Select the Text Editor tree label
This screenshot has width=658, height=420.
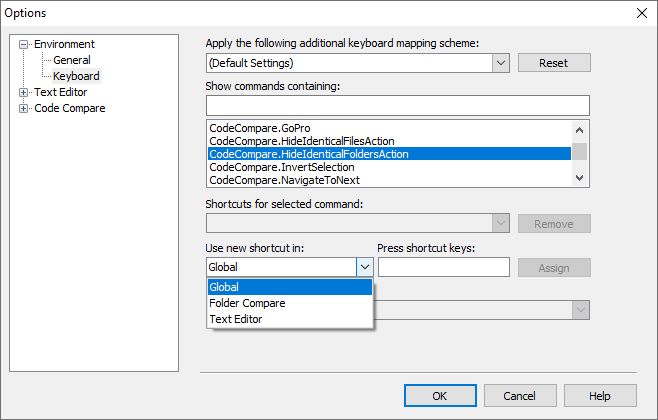pyautogui.click(x=60, y=92)
